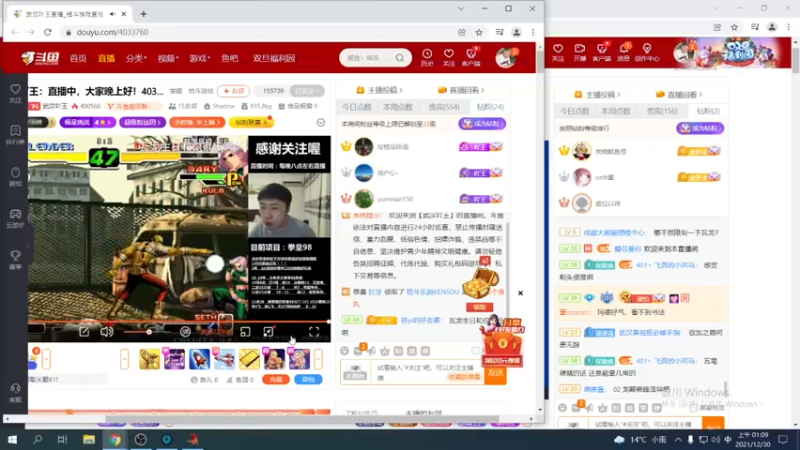Open 主播投稿 link in front window

[380, 90]
